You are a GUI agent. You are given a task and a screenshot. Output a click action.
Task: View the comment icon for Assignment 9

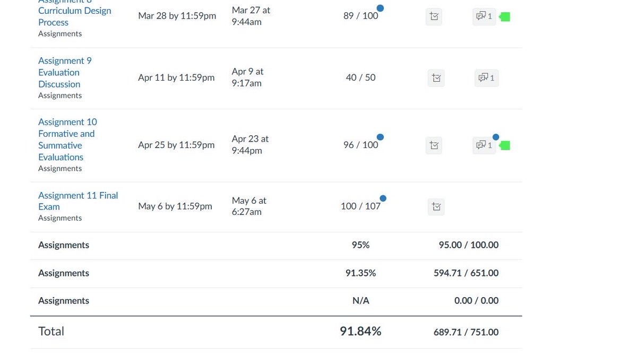pos(486,78)
